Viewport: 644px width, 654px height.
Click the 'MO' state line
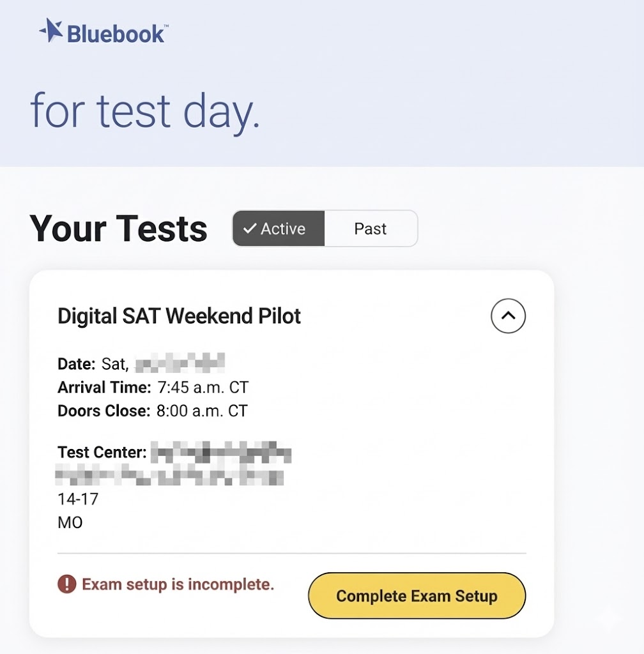[x=70, y=522]
